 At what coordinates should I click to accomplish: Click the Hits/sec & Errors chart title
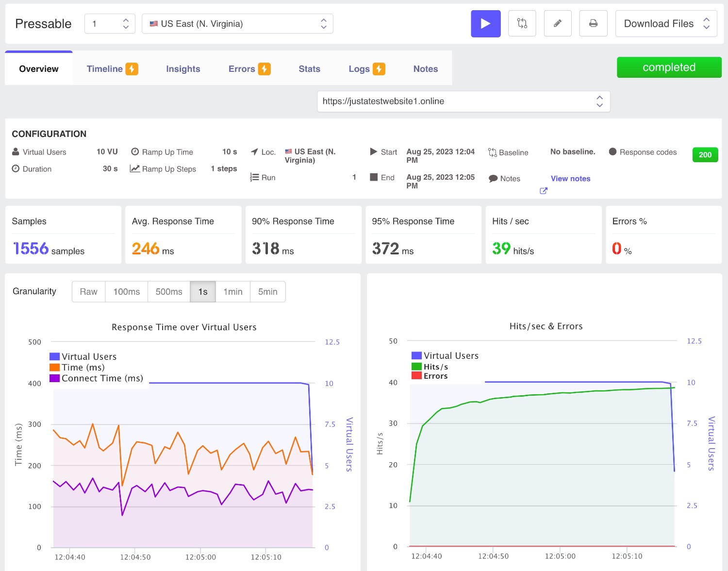click(546, 326)
